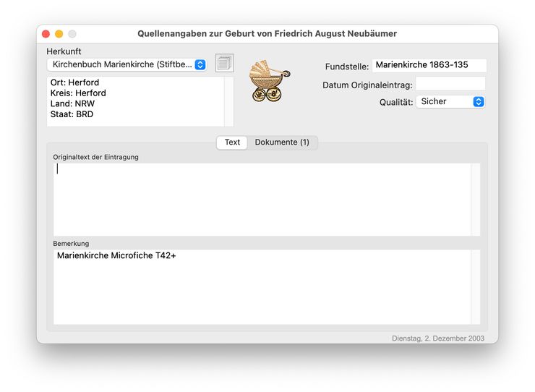Select the 'Ort: Herford' line
Viewport: 535px width, 392px height.
(x=75, y=82)
